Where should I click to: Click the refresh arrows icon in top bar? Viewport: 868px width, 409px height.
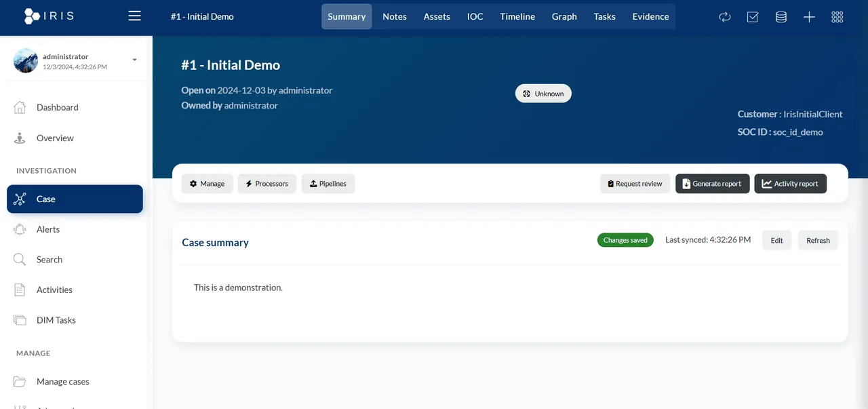click(x=725, y=17)
